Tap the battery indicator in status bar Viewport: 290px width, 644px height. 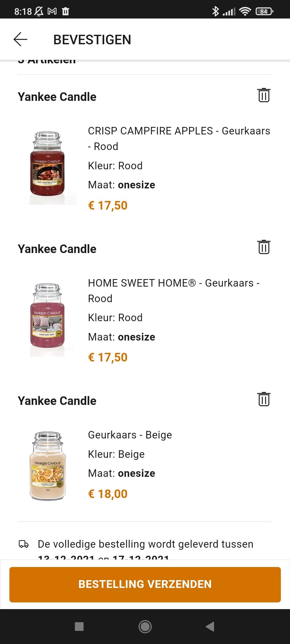pyautogui.click(x=264, y=11)
